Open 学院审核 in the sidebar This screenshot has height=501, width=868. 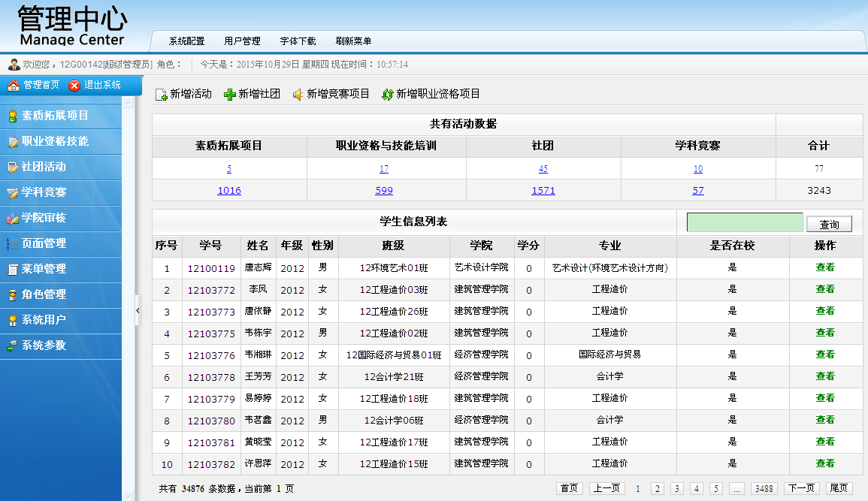click(61, 219)
